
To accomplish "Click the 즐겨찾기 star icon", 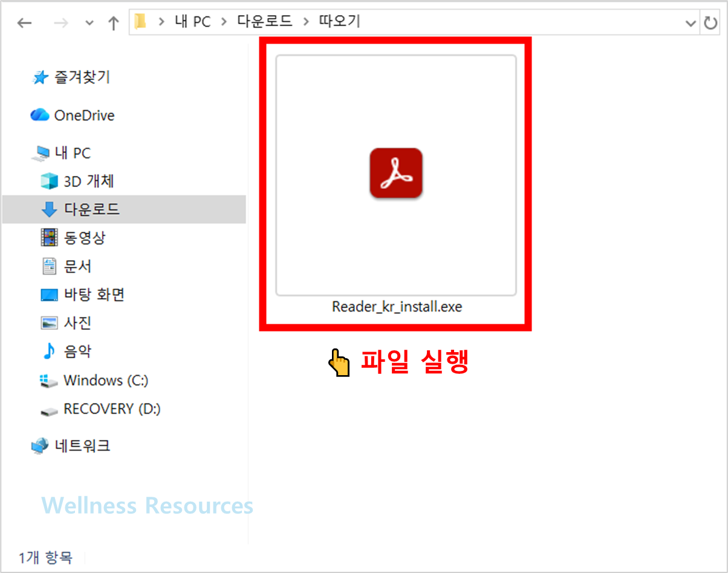I will (40, 77).
